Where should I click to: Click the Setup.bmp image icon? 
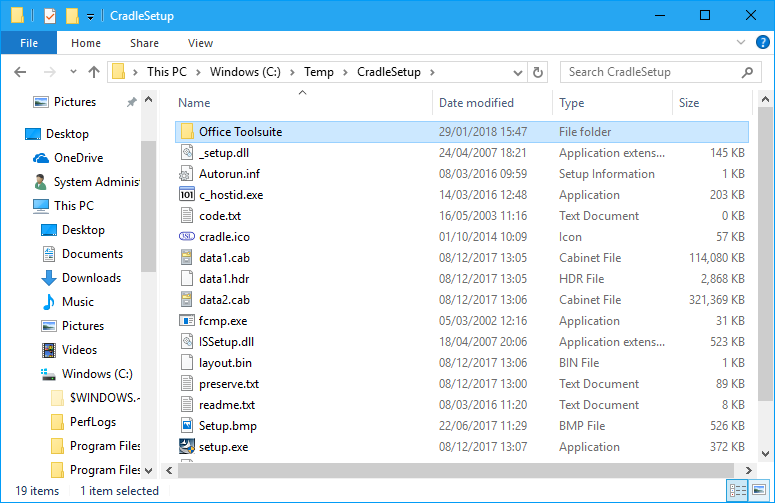(187, 425)
